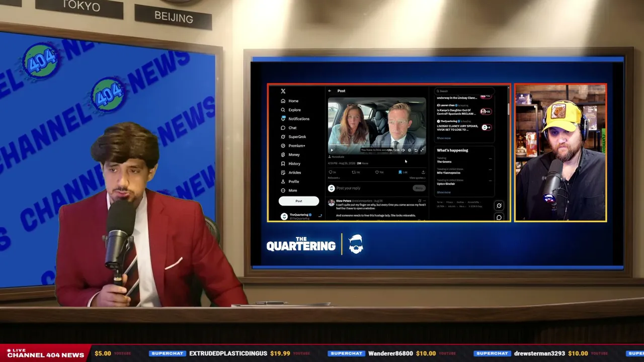Open the SuperGrok icon in sidebar
Screen dimensions: 644x362
pos(283,137)
